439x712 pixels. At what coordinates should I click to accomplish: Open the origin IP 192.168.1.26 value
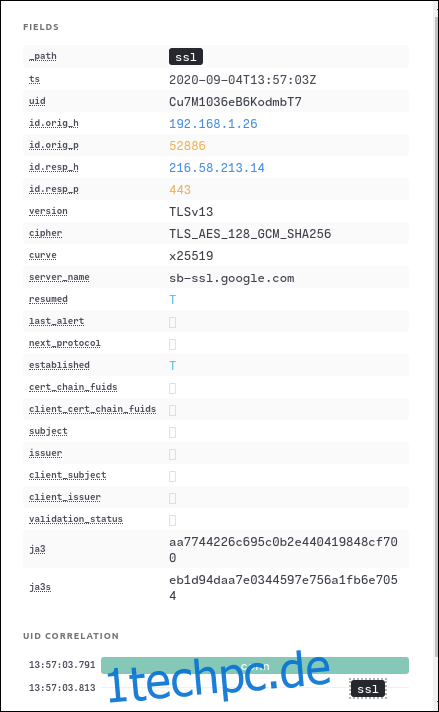[213, 124]
